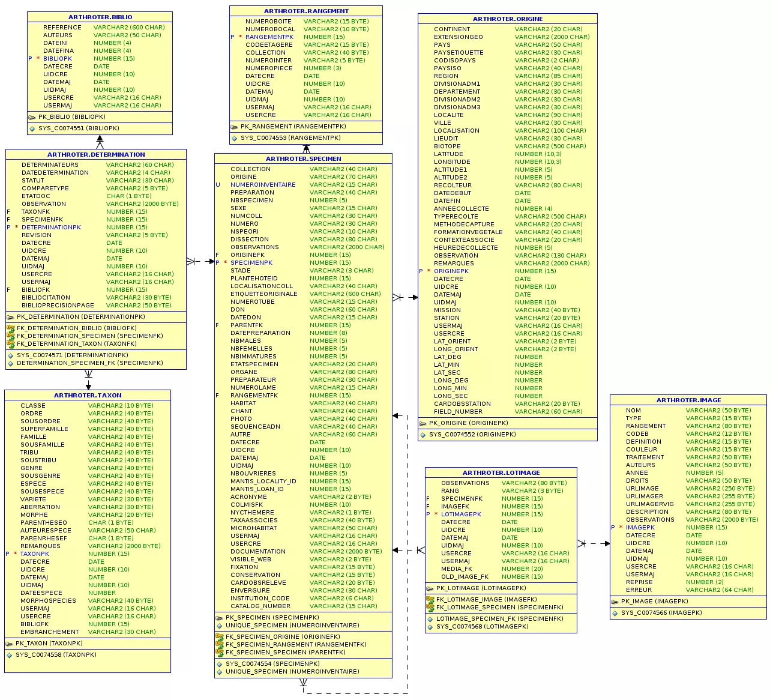The width and height of the screenshot is (773, 700).
Task: Select the ARTHROTER.RANGEMENT table title
Action: [306, 11]
